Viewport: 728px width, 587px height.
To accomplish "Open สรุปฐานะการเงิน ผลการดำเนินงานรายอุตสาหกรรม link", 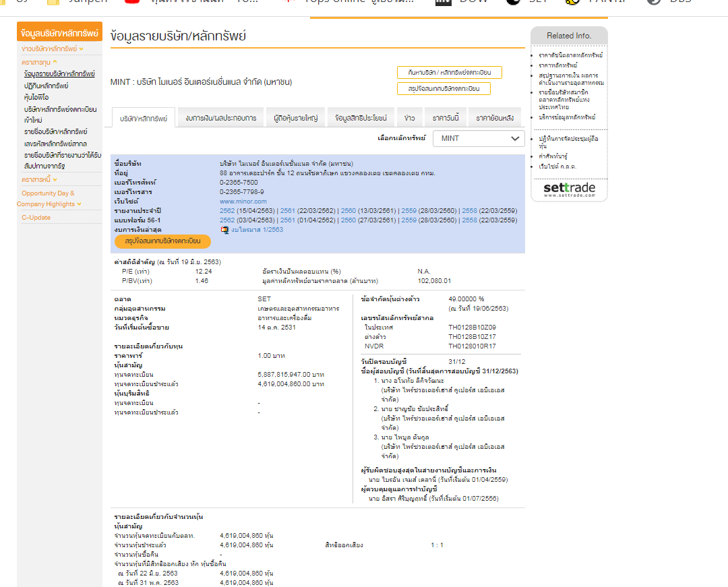I will (572, 79).
